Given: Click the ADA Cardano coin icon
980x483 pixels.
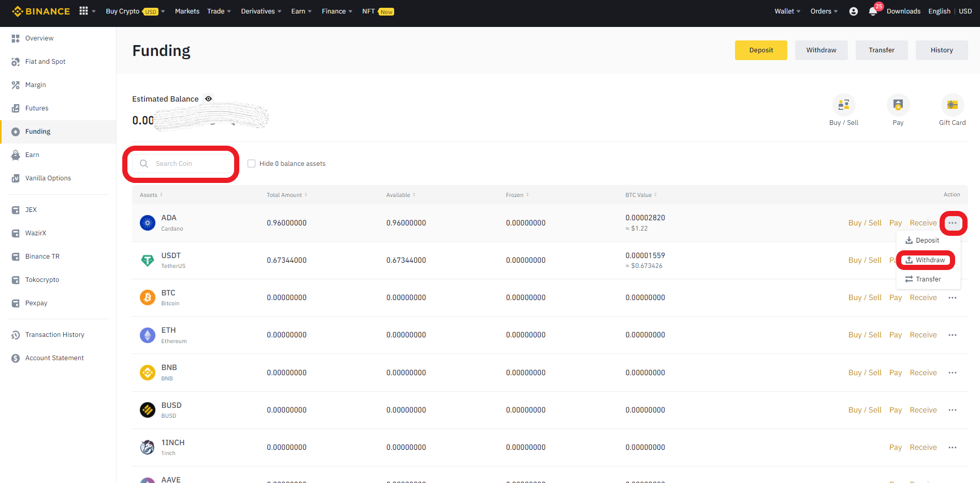Looking at the screenshot, I should pos(148,223).
